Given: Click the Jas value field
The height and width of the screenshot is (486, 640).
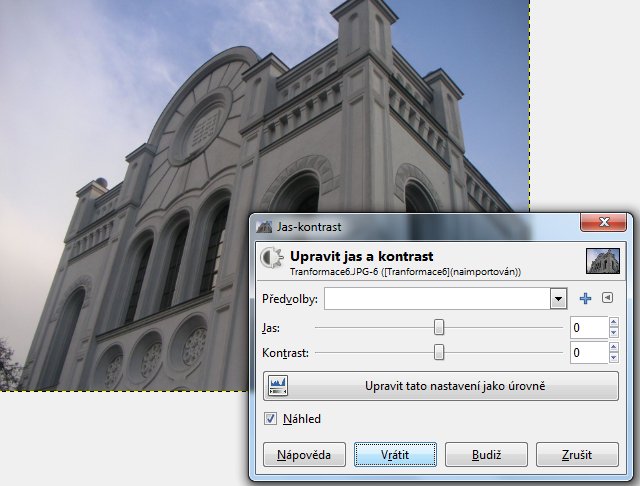Looking at the screenshot, I should (589, 327).
